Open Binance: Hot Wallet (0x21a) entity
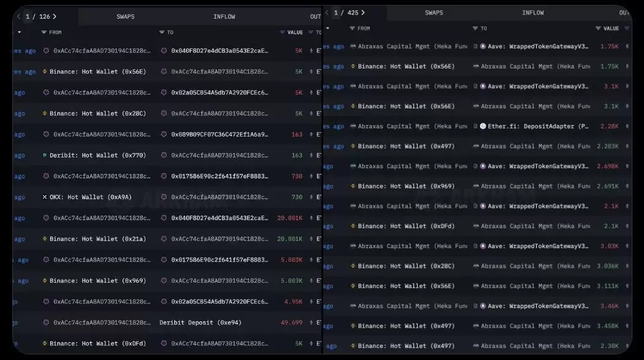The width and height of the screenshot is (644, 360). tap(98, 239)
